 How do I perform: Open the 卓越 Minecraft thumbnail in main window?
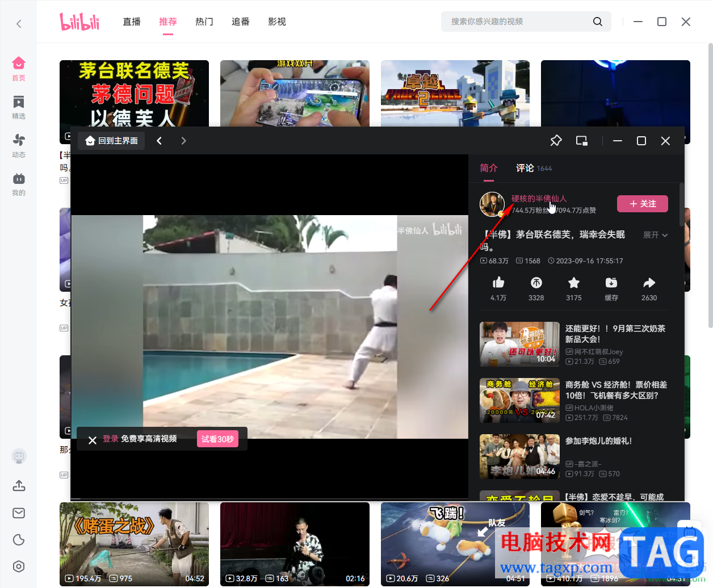[455, 94]
